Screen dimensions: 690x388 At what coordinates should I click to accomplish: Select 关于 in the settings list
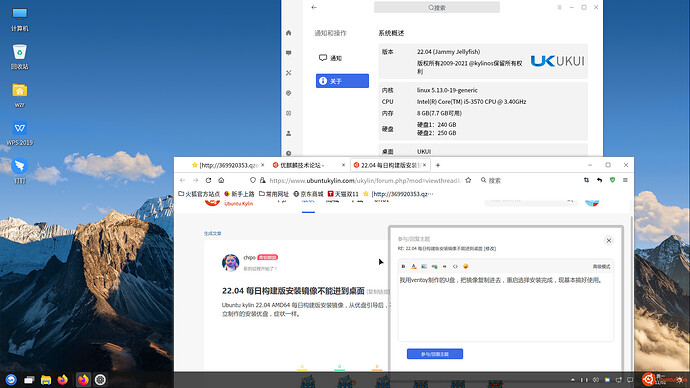(342, 81)
